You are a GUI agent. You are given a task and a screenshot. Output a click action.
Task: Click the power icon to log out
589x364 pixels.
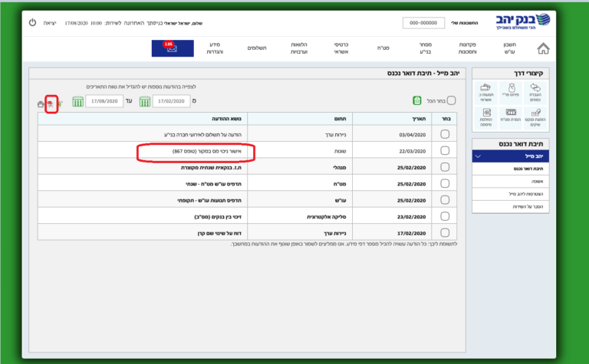[x=31, y=23]
